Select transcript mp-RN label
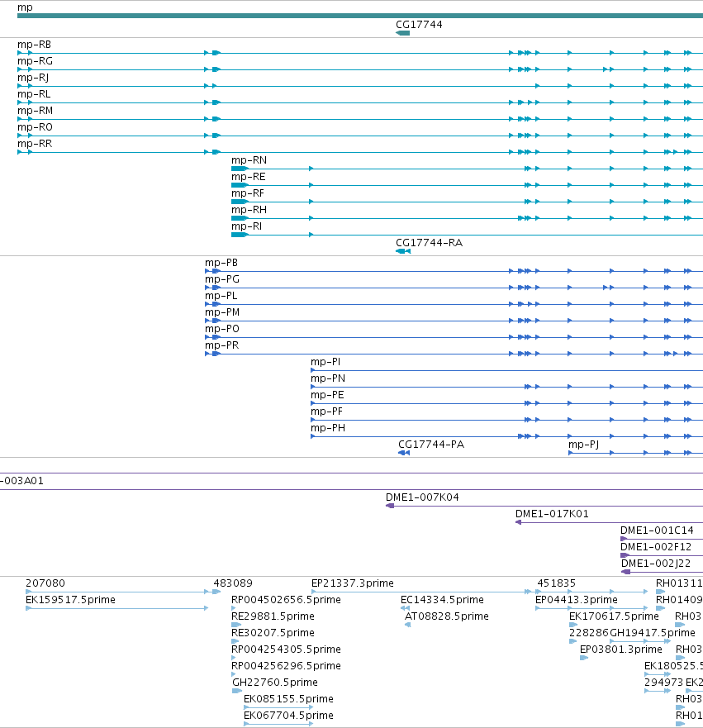The image size is (703, 728). tap(249, 160)
